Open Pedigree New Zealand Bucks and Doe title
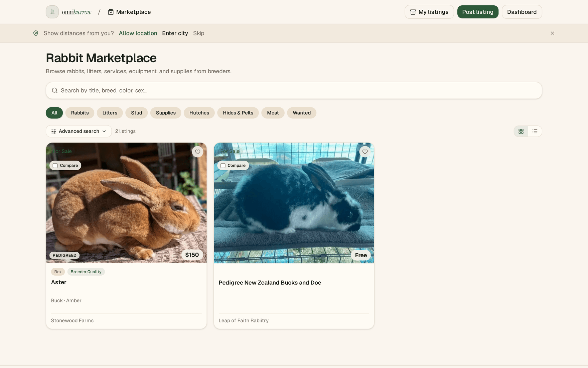 coord(270,283)
